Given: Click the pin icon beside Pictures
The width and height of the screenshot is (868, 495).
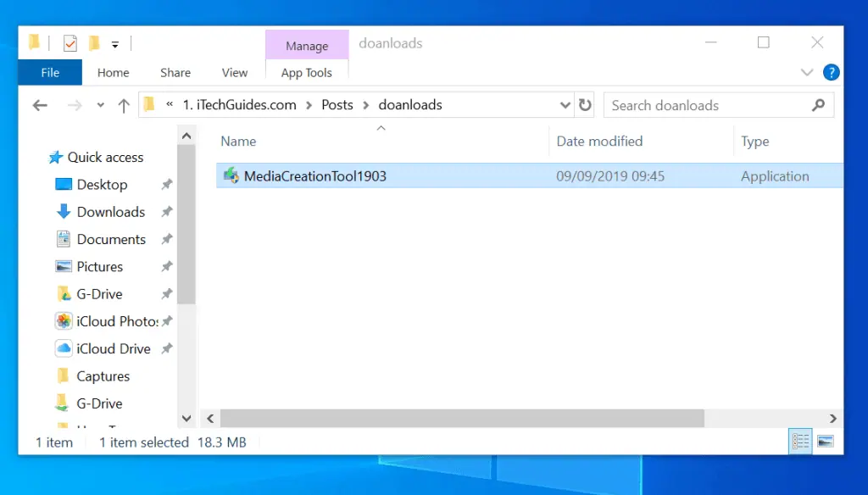Looking at the screenshot, I should pos(167,266).
